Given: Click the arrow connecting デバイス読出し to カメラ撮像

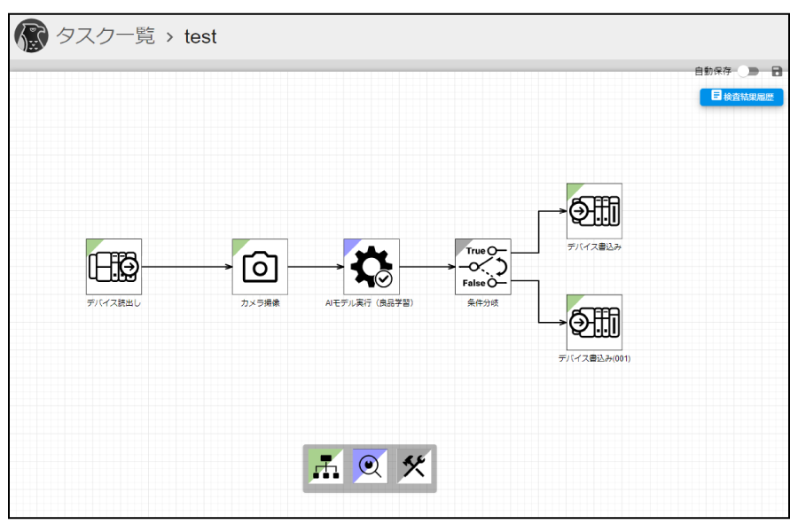Looking at the screenshot, I should tap(186, 266).
